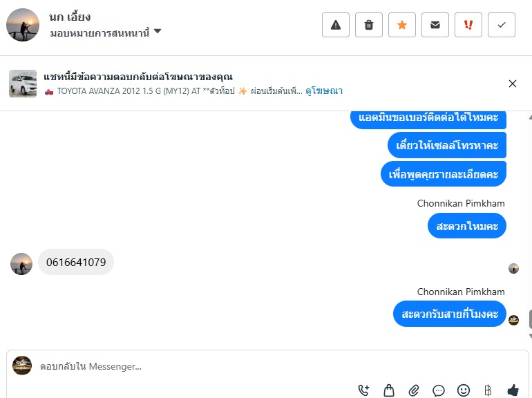Flag conversation as priority with red exclamation
The width and height of the screenshot is (532, 398).
468,25
